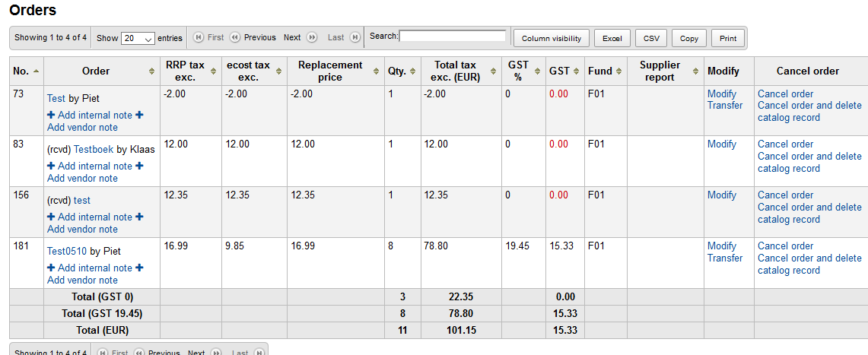Go to Next page of orders
The width and height of the screenshot is (868, 355).
(x=292, y=37)
